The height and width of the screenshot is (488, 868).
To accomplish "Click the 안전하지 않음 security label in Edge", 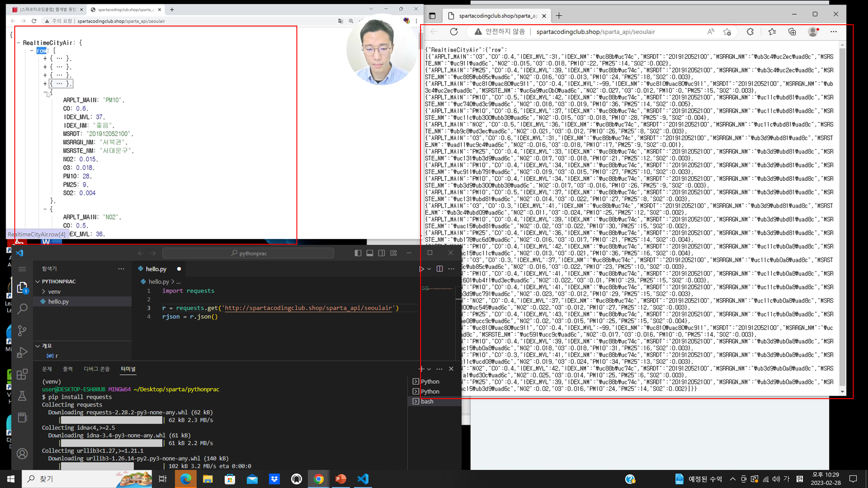I will point(500,32).
